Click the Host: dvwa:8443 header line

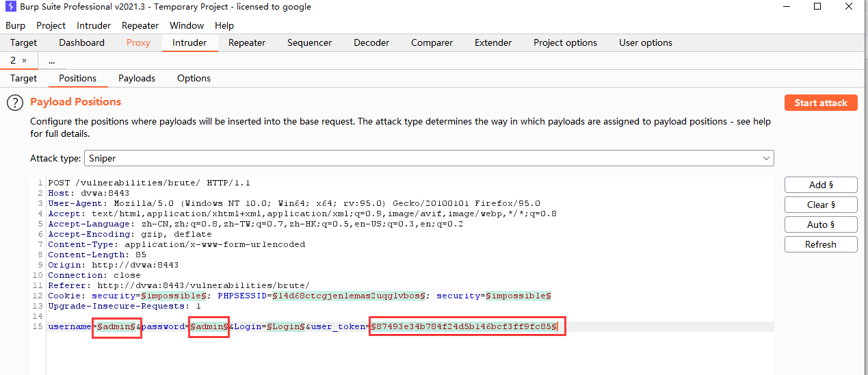pos(88,193)
